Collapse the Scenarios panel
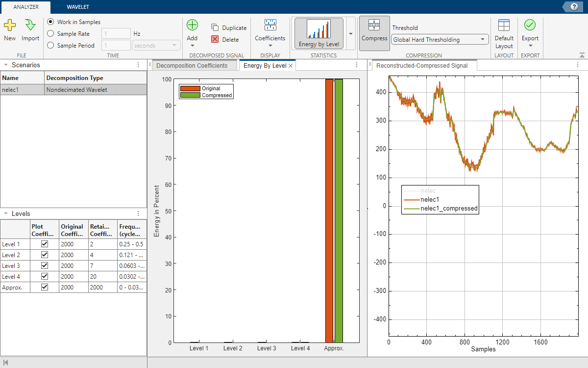588x368 pixels. (x=5, y=65)
